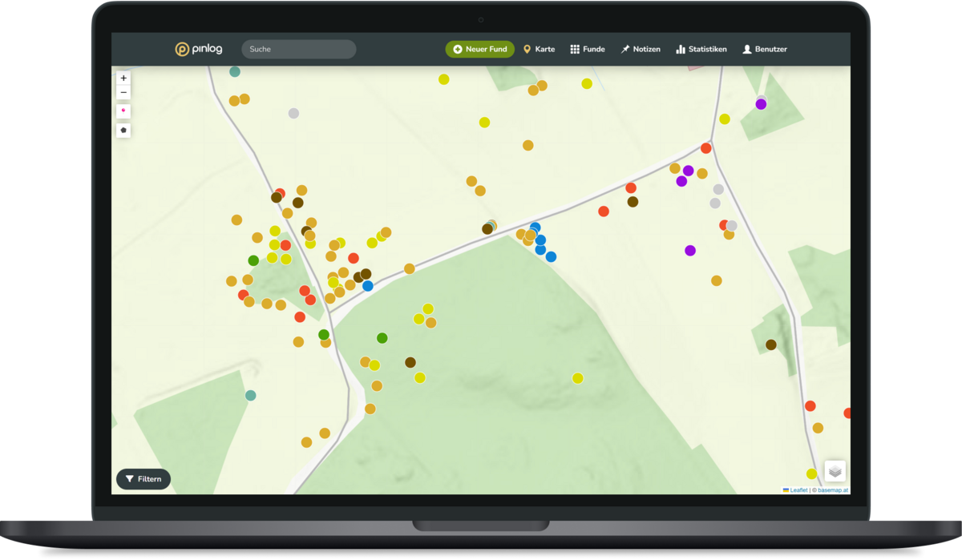
Task: Follow the Leaflet attribution link
Action: (798, 489)
